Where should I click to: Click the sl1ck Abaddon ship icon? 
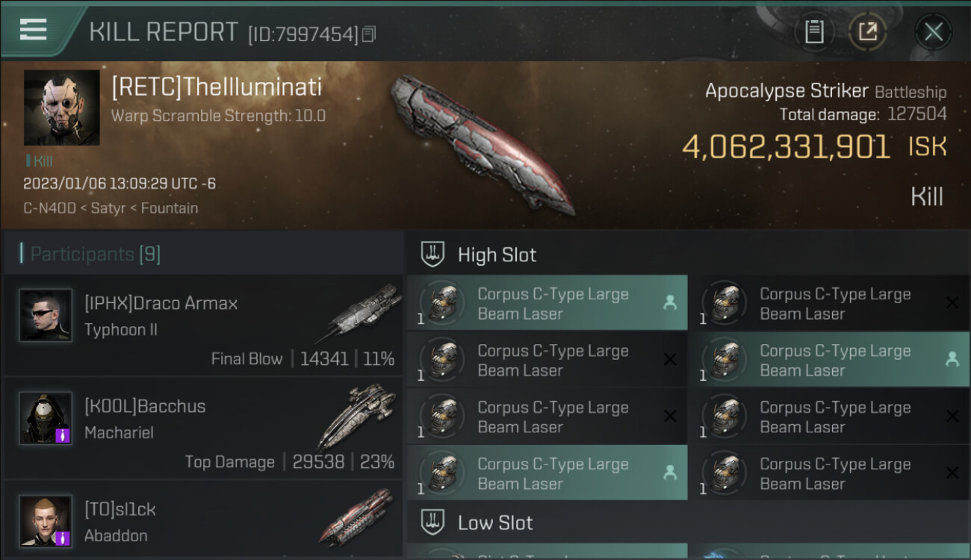tap(356, 517)
